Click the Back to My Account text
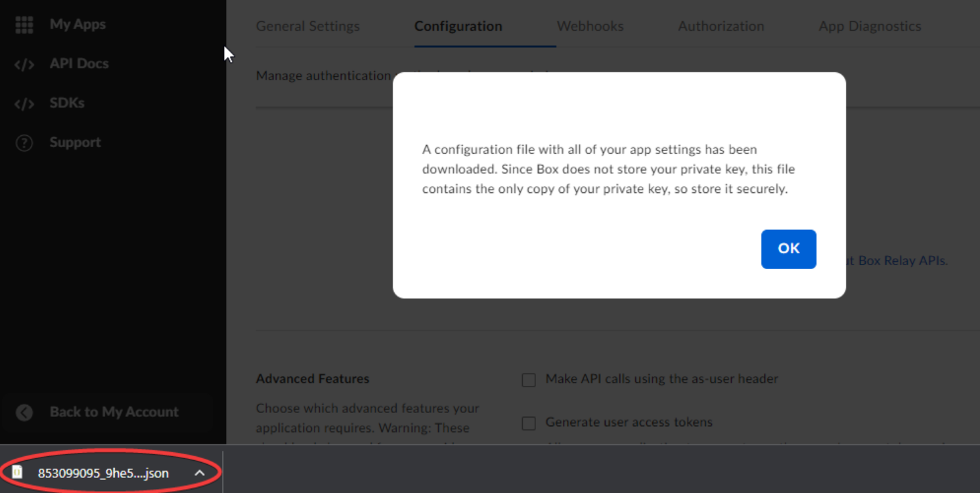 click(114, 412)
